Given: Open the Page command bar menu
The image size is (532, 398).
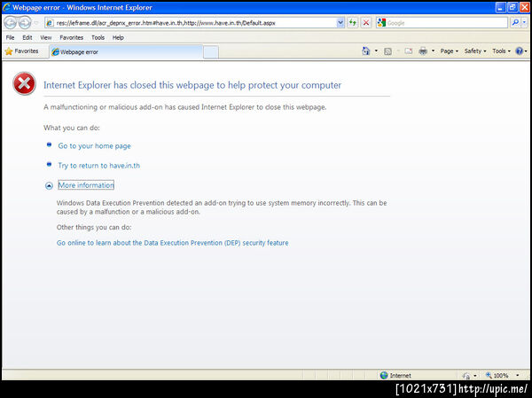Looking at the screenshot, I should pyautogui.click(x=450, y=51).
